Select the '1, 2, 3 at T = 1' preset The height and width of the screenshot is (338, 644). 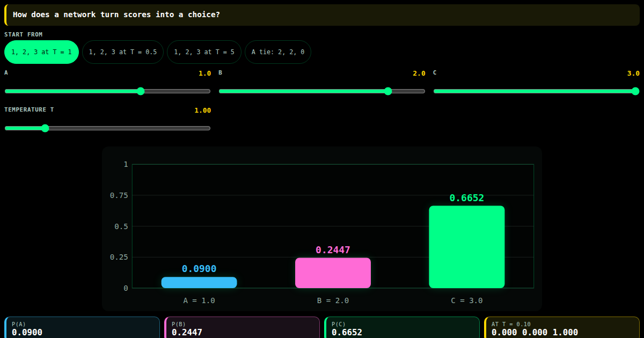42,52
